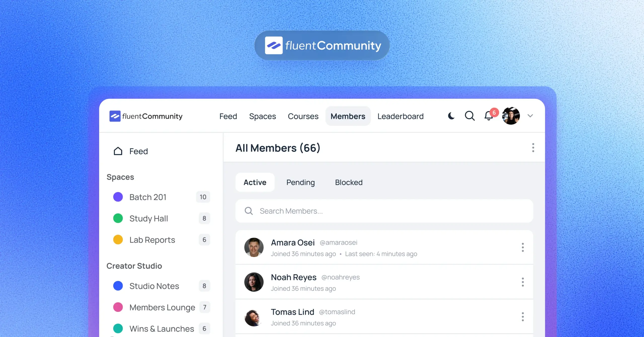Open the All Members three-dot options menu

[x=533, y=148]
